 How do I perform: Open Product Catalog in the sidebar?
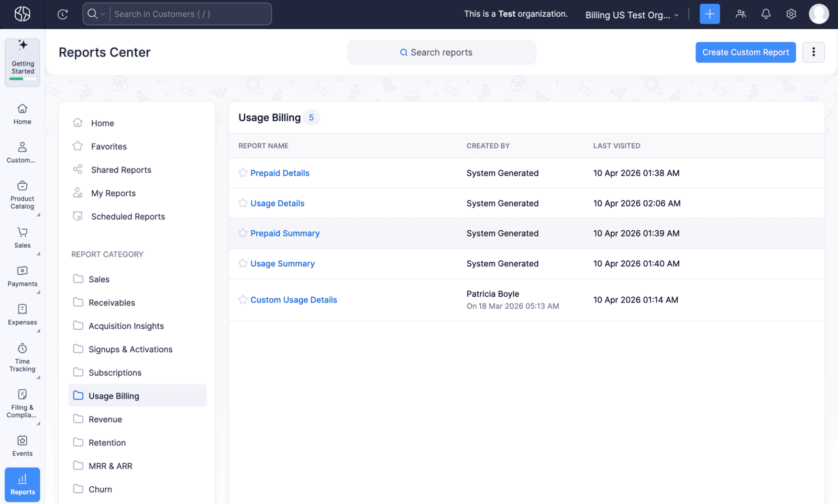pyautogui.click(x=23, y=195)
